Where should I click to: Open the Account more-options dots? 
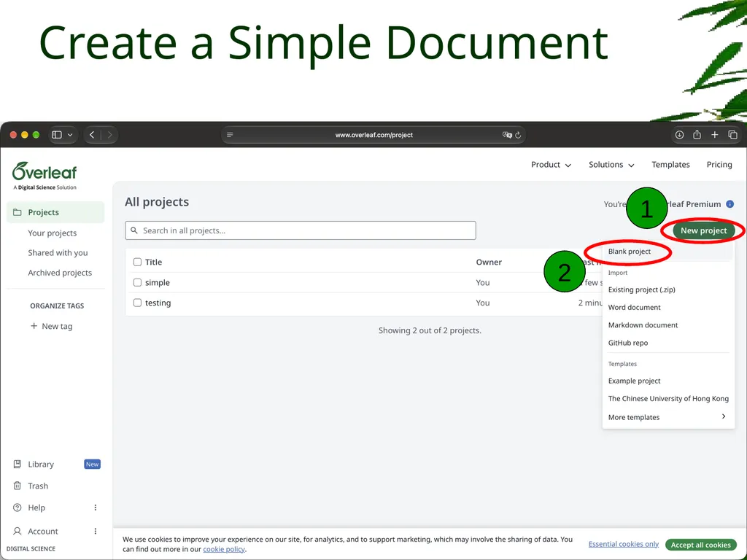click(96, 531)
